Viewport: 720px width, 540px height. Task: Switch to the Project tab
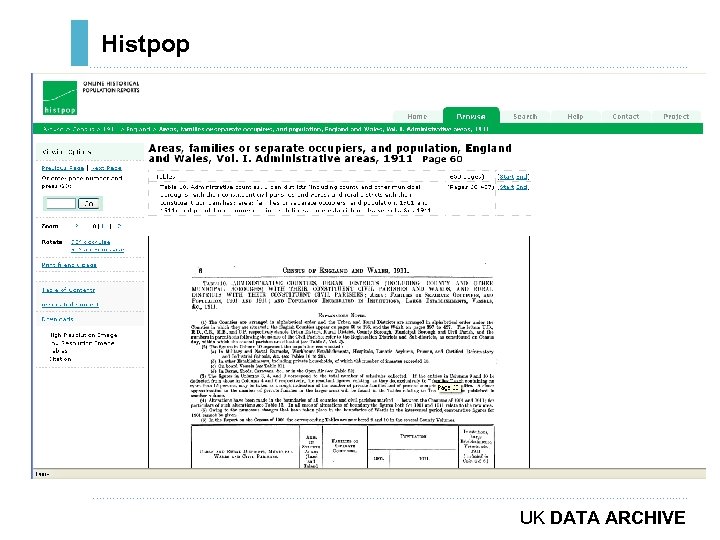click(676, 117)
